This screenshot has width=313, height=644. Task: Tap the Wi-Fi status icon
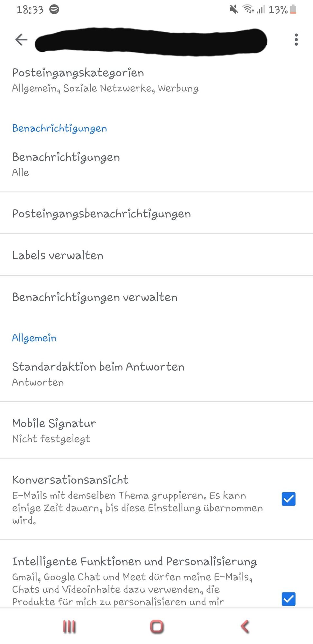(x=248, y=9)
